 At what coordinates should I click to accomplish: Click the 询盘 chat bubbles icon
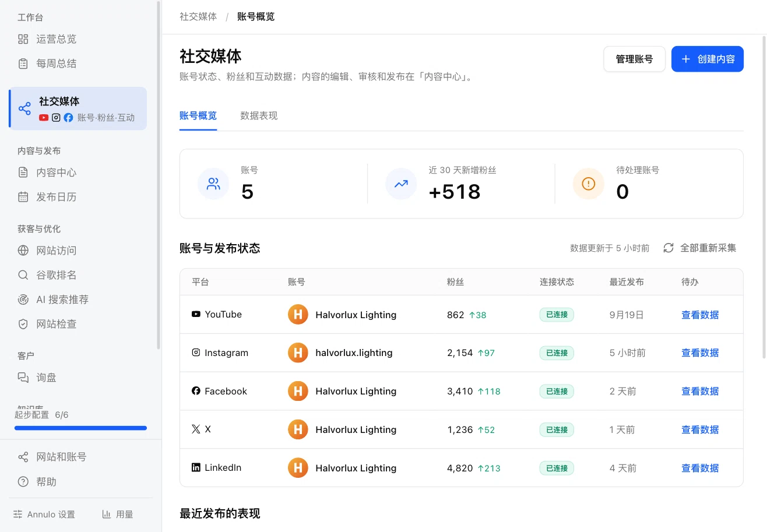point(23,378)
